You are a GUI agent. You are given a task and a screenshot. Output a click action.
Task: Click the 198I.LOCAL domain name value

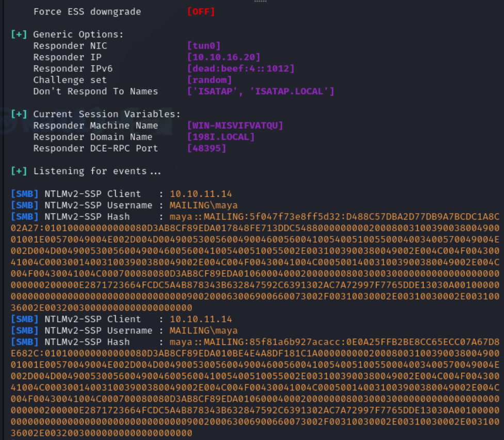click(221, 137)
